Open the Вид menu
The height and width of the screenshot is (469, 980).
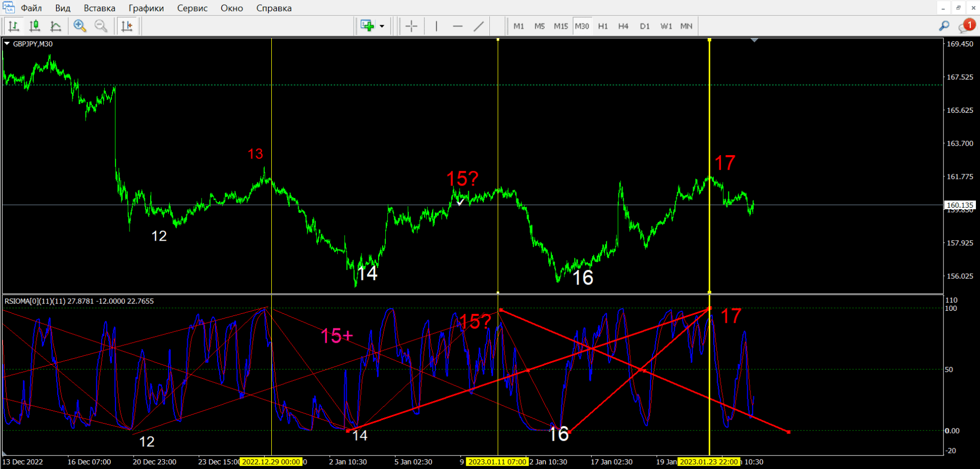(63, 8)
